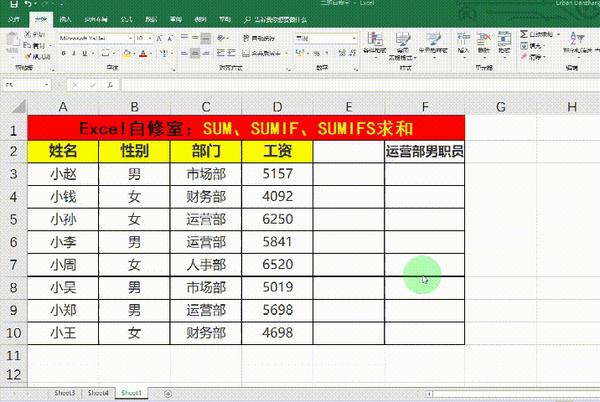This screenshot has width=600, height=402.
Task: Toggle Align Left for cells
Action: pyautogui.click(x=184, y=53)
